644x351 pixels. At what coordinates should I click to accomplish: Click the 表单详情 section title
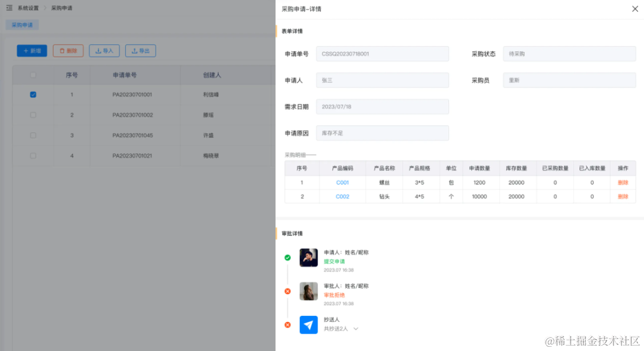(292, 31)
